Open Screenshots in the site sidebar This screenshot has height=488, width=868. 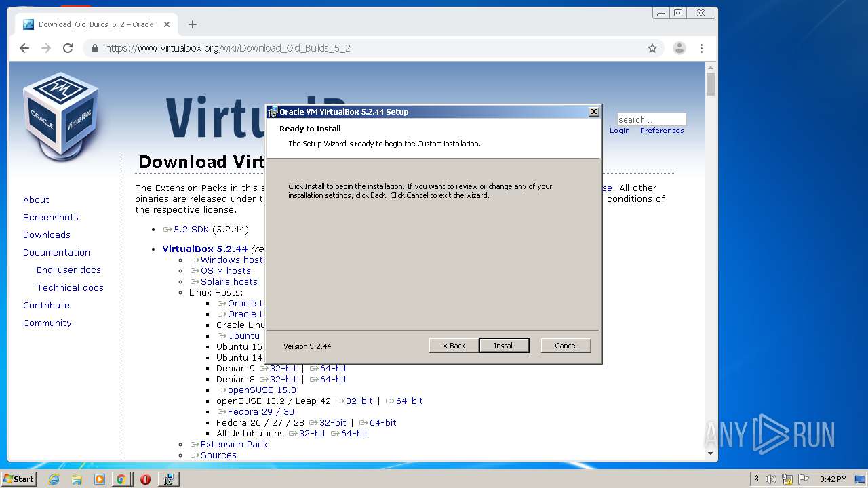[51, 218]
